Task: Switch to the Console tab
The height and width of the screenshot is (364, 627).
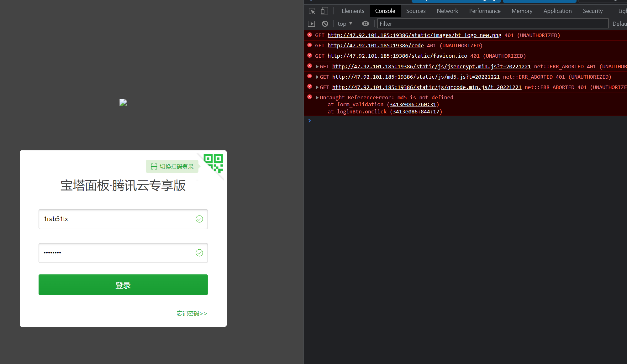Action: tap(385, 11)
